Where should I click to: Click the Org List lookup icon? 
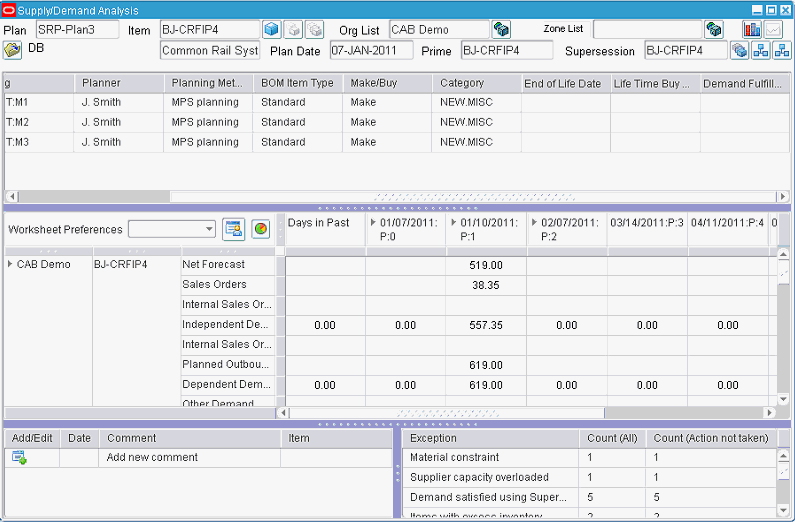(x=501, y=29)
